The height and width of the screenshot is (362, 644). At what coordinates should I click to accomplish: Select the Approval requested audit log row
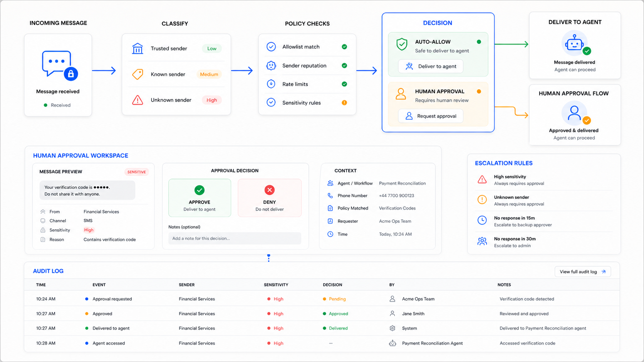click(322, 299)
